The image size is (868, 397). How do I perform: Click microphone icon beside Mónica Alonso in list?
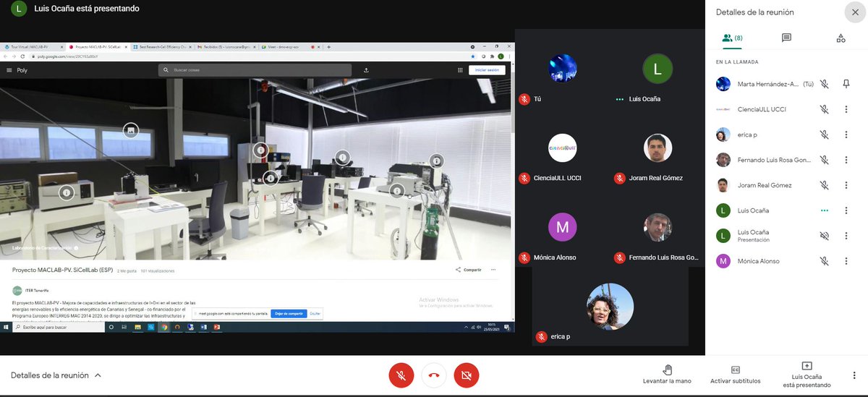pyautogui.click(x=824, y=261)
